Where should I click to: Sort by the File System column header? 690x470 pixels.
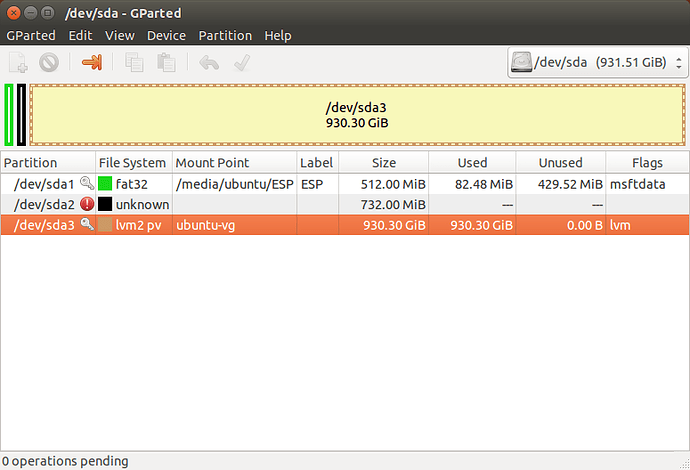click(x=134, y=163)
